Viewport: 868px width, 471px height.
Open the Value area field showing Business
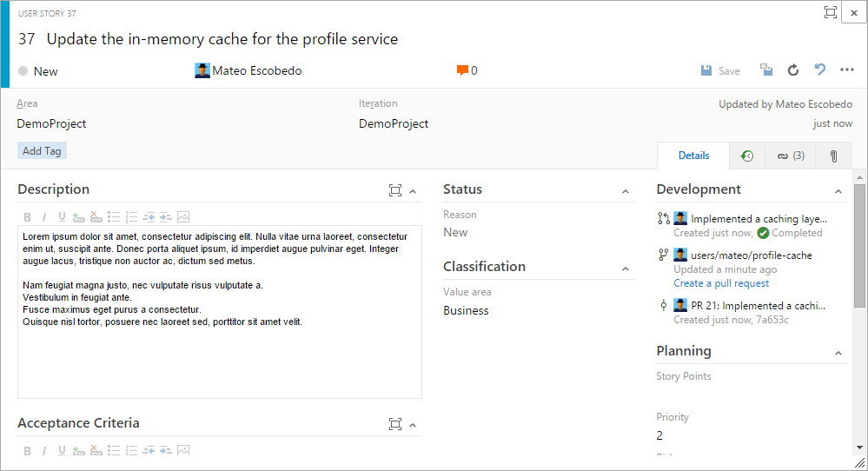click(466, 310)
